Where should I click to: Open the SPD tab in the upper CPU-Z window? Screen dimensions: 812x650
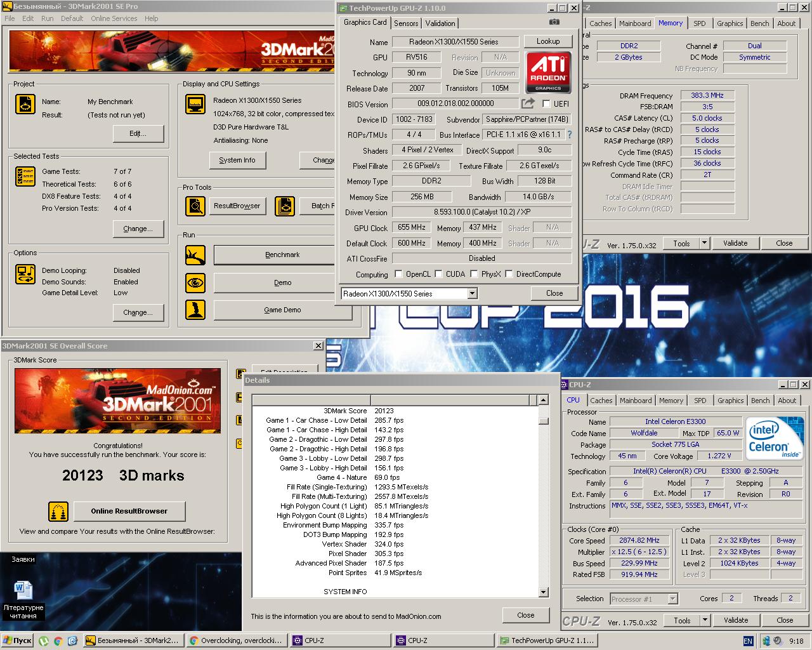click(699, 23)
